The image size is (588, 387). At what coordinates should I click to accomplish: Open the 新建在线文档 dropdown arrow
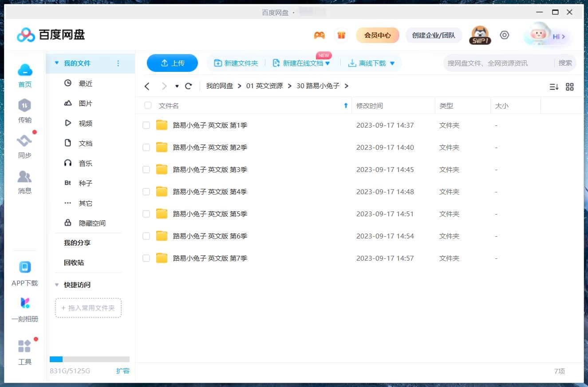point(328,63)
